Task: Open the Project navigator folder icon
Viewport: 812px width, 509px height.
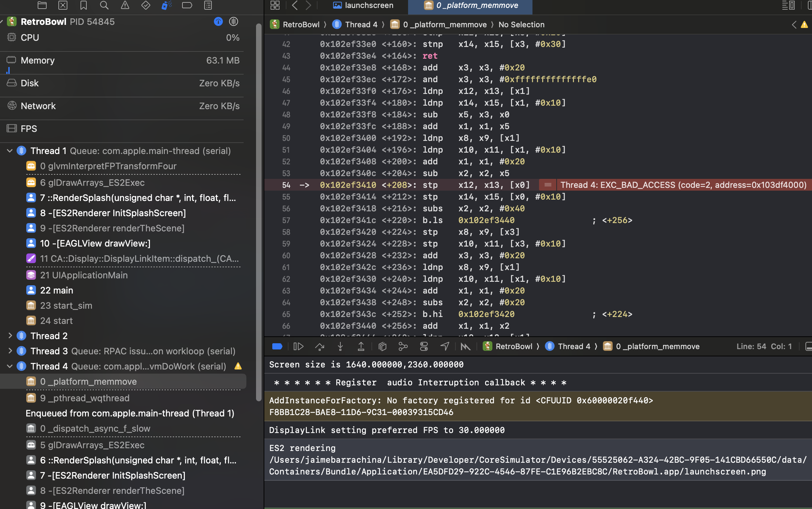Action: (x=42, y=5)
